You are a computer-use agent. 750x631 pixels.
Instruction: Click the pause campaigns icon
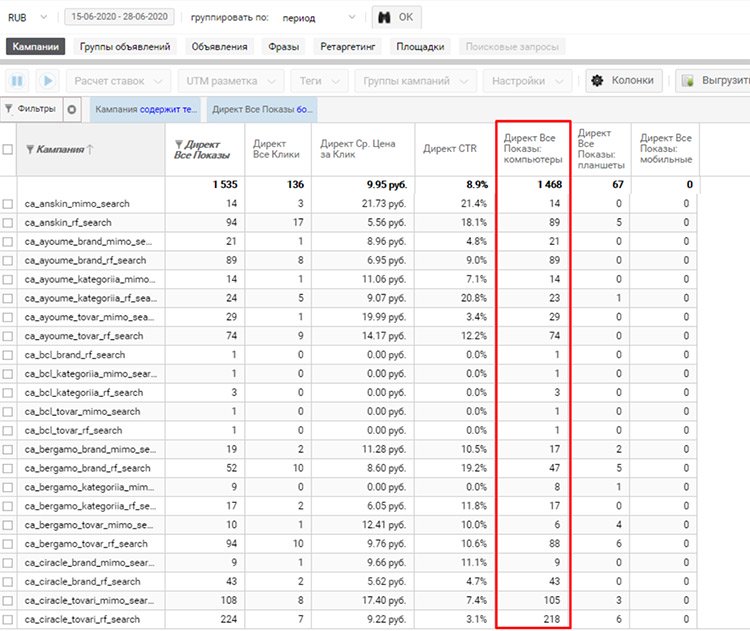pyautogui.click(x=17, y=81)
